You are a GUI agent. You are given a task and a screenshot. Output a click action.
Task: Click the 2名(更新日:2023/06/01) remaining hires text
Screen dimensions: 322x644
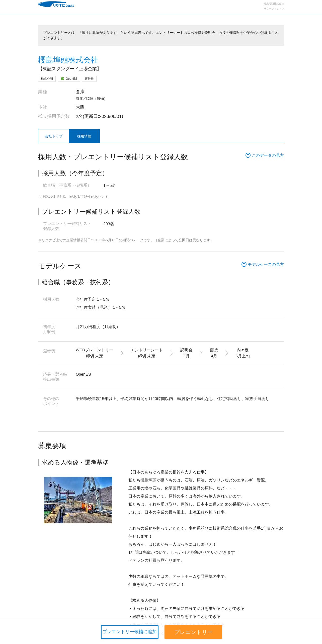[99, 116]
